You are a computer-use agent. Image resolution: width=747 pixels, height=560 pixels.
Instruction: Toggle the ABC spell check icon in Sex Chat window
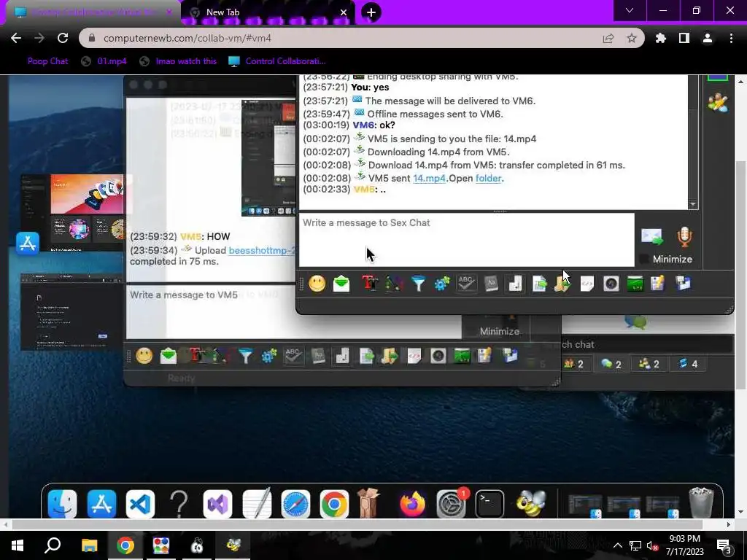(x=466, y=284)
